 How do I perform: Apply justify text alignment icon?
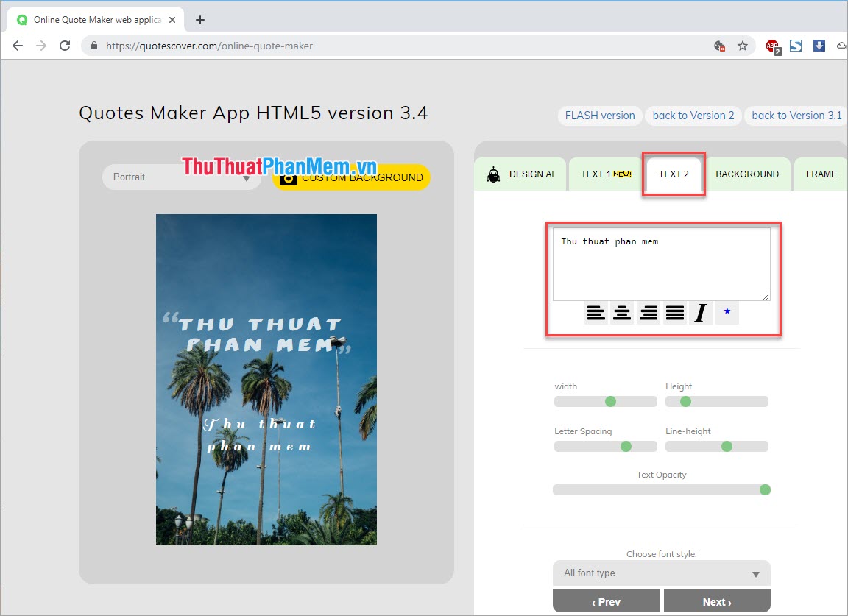[x=675, y=312]
